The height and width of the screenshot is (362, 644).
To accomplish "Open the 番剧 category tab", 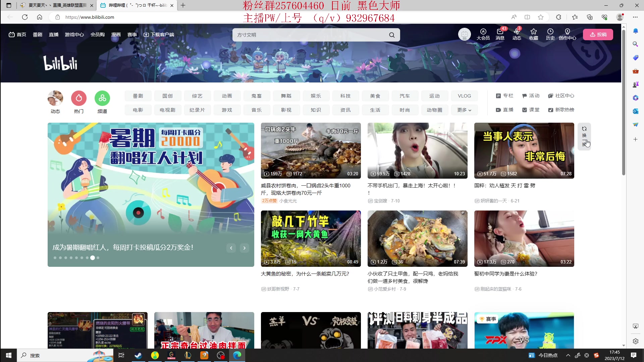I will 138,96.
